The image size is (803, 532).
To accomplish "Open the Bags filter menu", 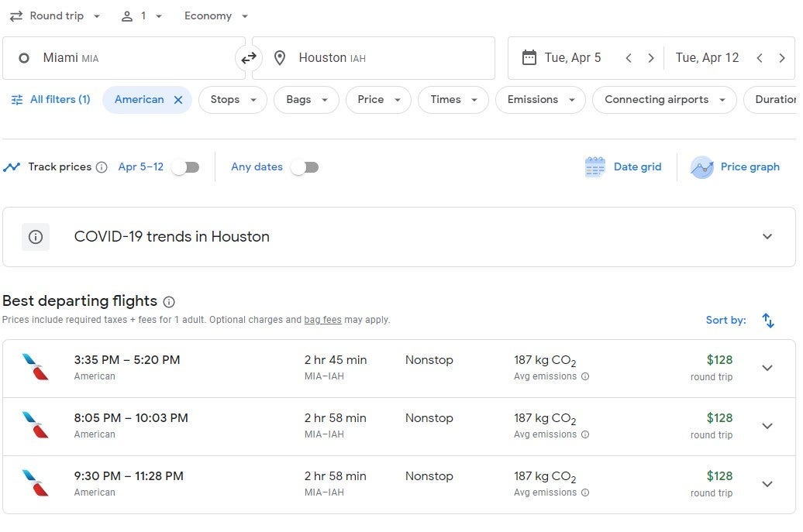I will coord(306,100).
